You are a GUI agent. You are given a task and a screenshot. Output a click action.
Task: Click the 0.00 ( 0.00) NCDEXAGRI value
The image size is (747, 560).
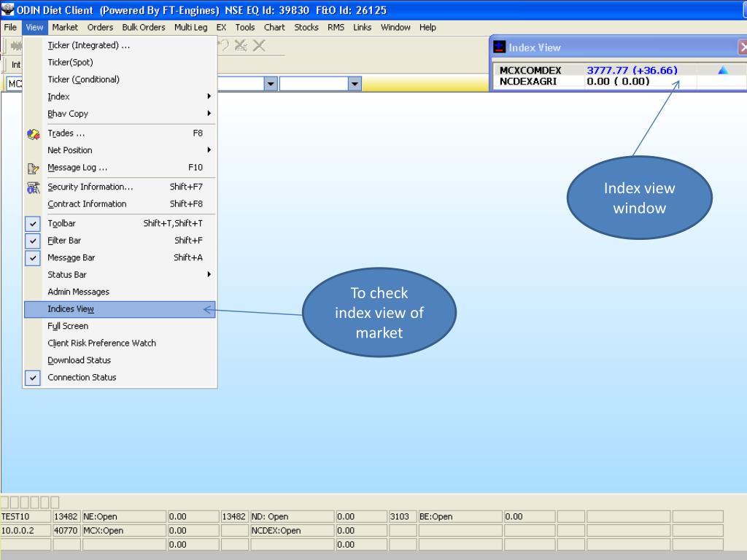pos(619,82)
